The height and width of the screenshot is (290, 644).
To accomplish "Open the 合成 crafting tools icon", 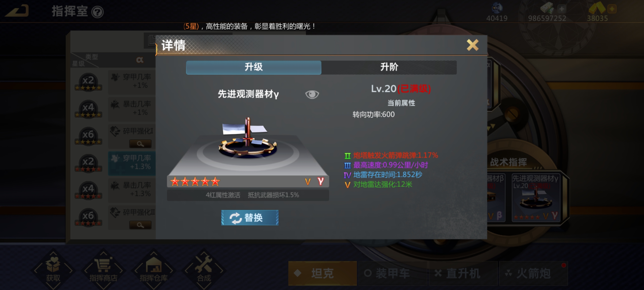I will click(204, 269).
